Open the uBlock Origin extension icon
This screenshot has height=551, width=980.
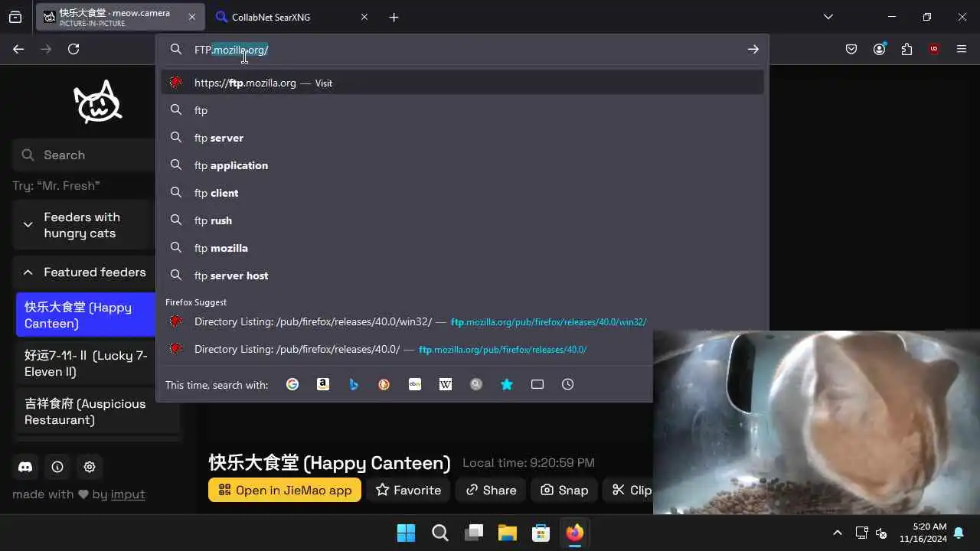pyautogui.click(x=934, y=49)
